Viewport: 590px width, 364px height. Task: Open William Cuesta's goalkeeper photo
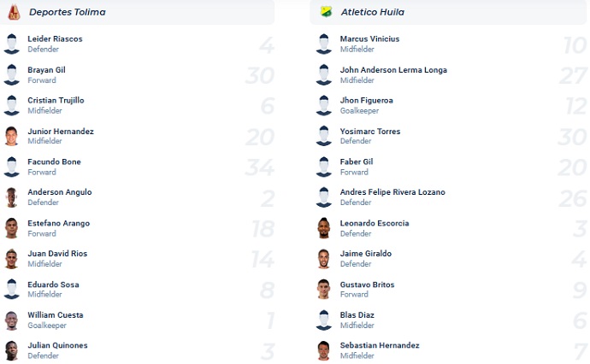pos(12,320)
